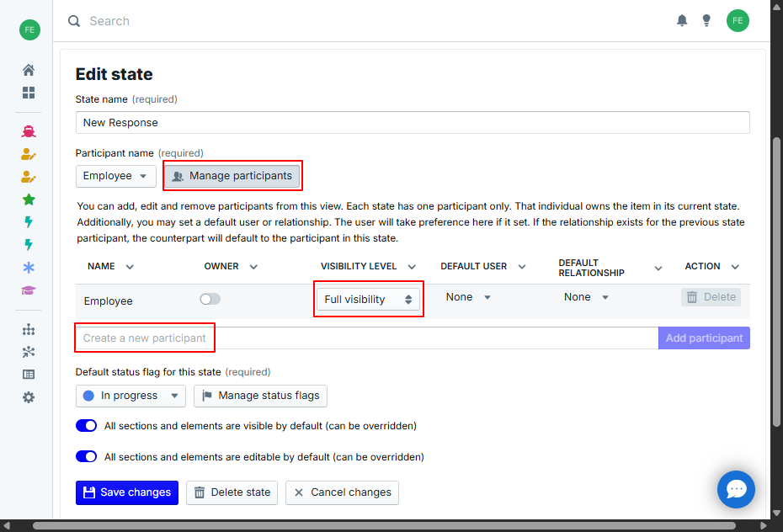Click Manage participants button
Screen dimensions: 783x532
[232, 176]
